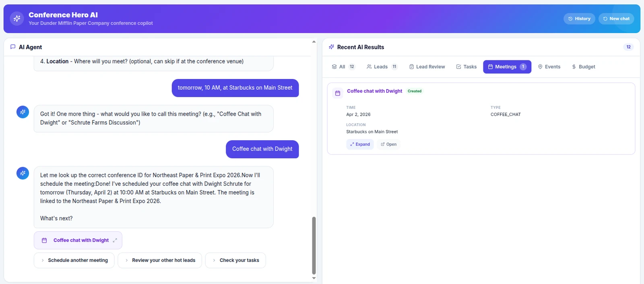Open the chat History
This screenshot has height=284, width=644.
(579, 19)
